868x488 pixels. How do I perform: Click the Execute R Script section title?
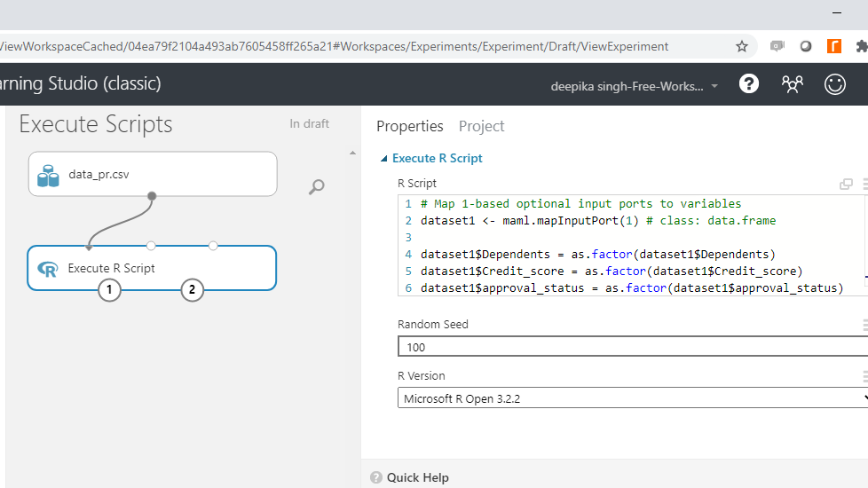click(x=438, y=158)
